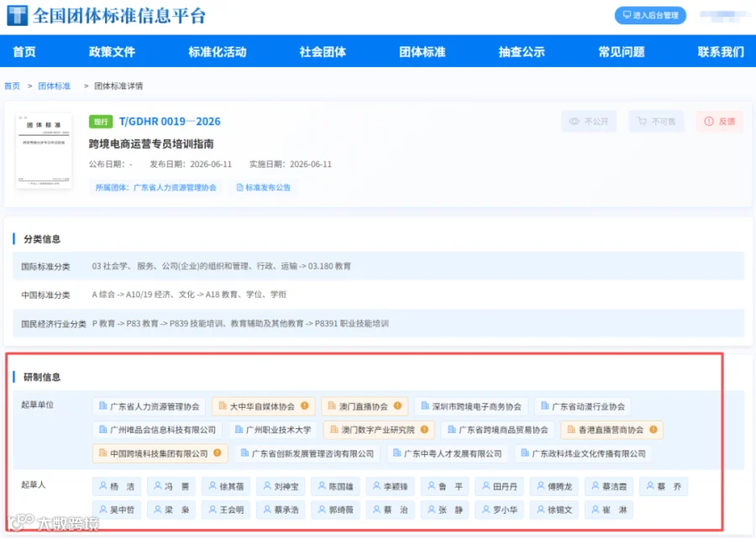Image resolution: width=756 pixels, height=538 pixels.
Task: Click person icon beside 傅腾龙
Action: pyautogui.click(x=541, y=486)
